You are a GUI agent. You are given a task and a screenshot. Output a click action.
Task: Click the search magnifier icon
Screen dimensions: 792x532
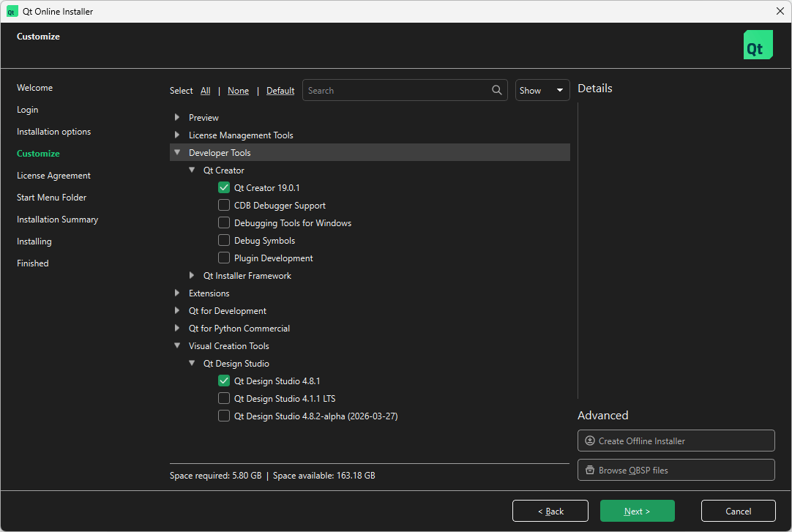pos(497,90)
